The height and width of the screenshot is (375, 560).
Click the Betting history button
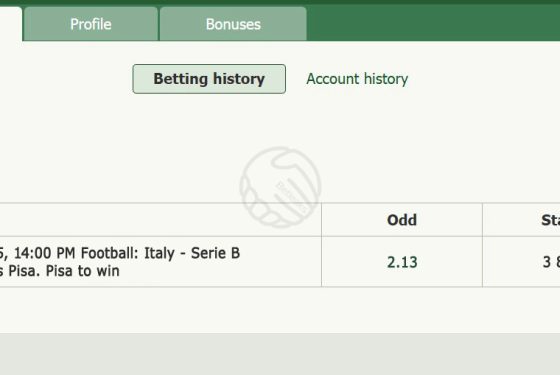point(209,79)
